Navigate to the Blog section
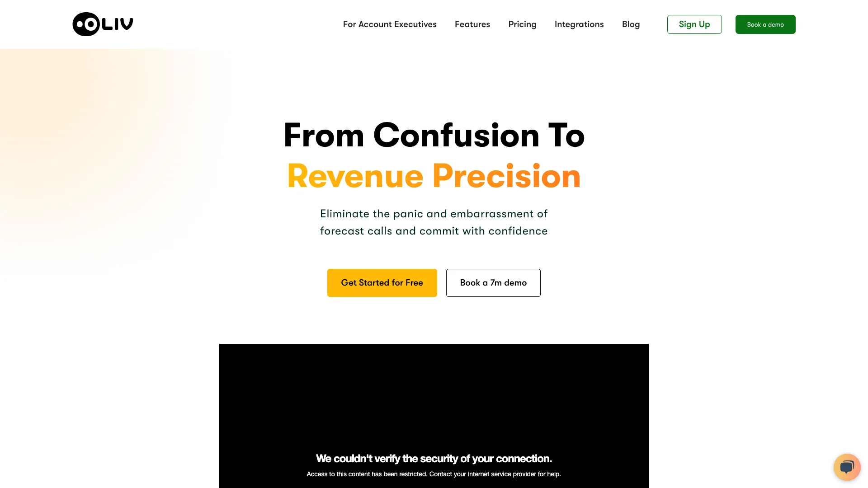This screenshot has height=488, width=868. click(x=631, y=24)
